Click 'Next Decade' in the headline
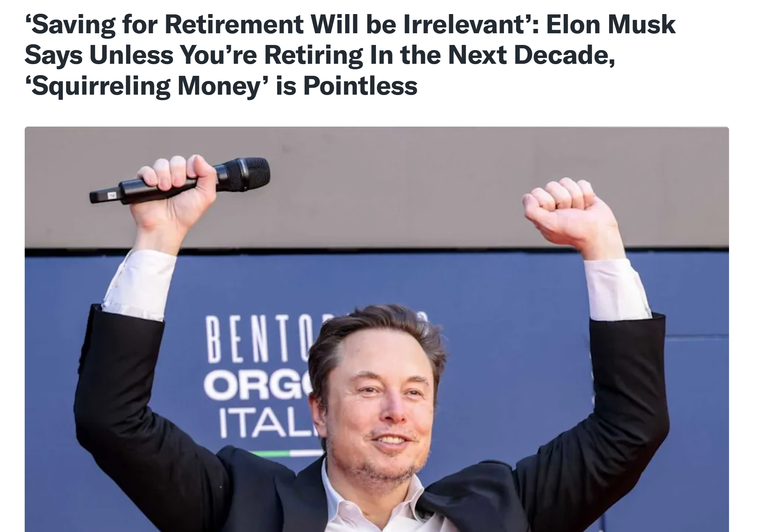Screen dimensions: 776x532 pyautogui.click(x=531, y=56)
